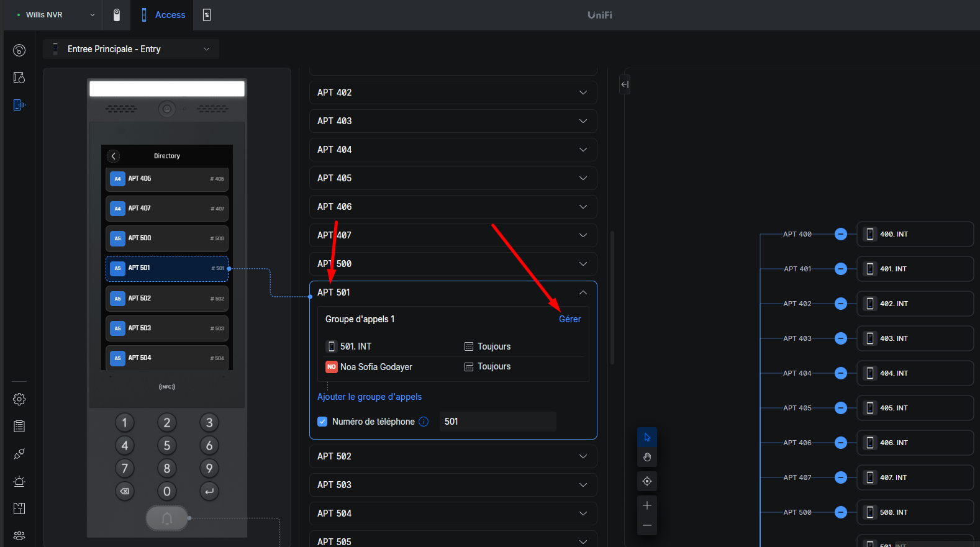Open the system log list icon
This screenshot has width=980, height=547.
(x=19, y=427)
